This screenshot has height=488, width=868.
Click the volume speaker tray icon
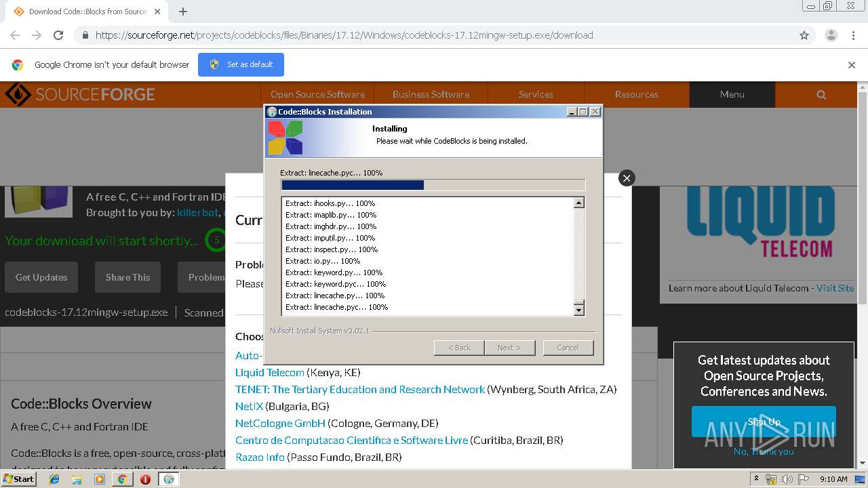point(787,479)
